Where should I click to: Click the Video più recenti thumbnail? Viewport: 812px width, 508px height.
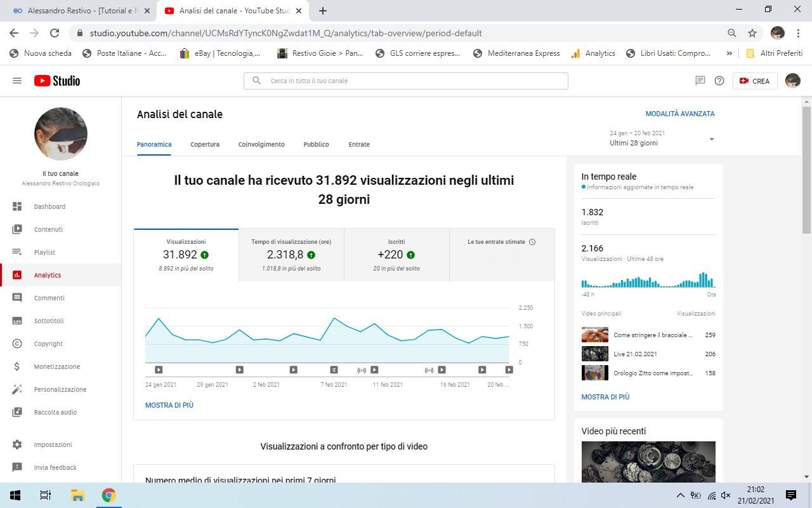tap(648, 462)
